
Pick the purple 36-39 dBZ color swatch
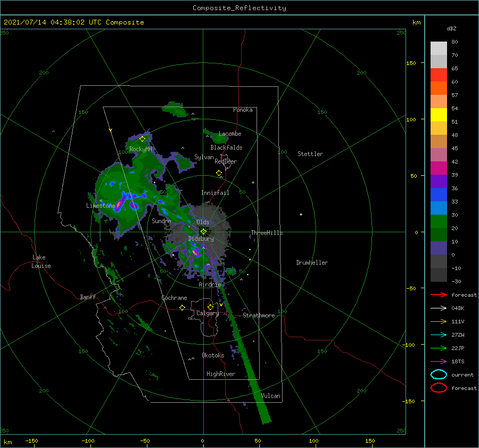point(439,182)
